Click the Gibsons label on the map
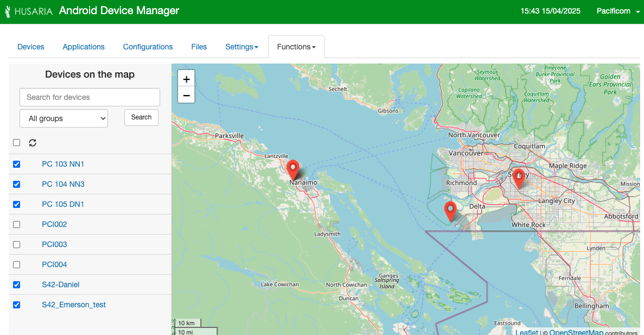The height and width of the screenshot is (335, 644). coord(388,111)
